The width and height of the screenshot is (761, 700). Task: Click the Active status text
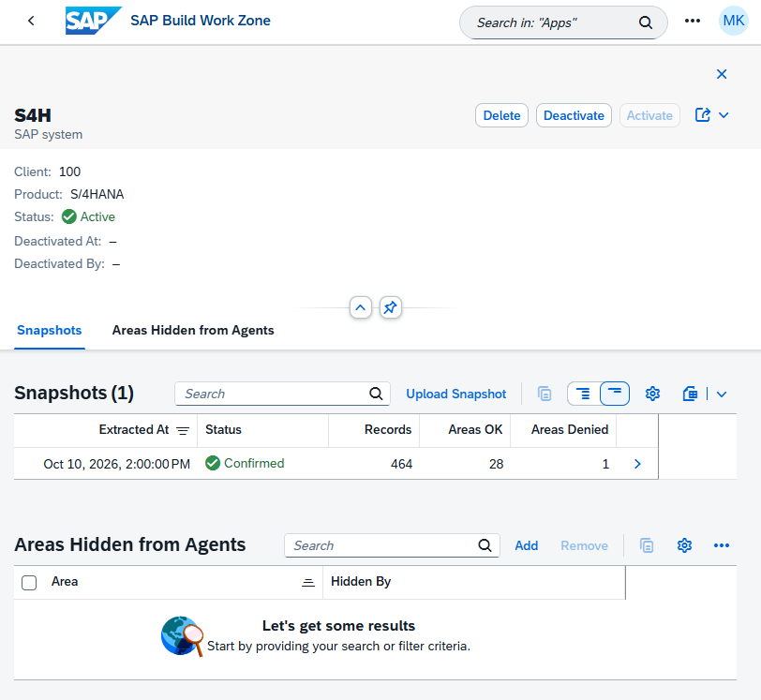coord(97,216)
